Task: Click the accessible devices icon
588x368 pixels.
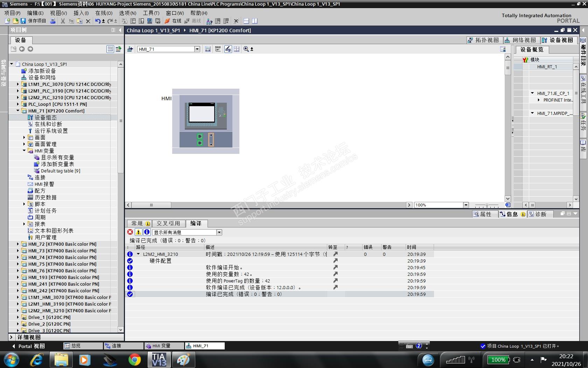Action: tap(209, 21)
